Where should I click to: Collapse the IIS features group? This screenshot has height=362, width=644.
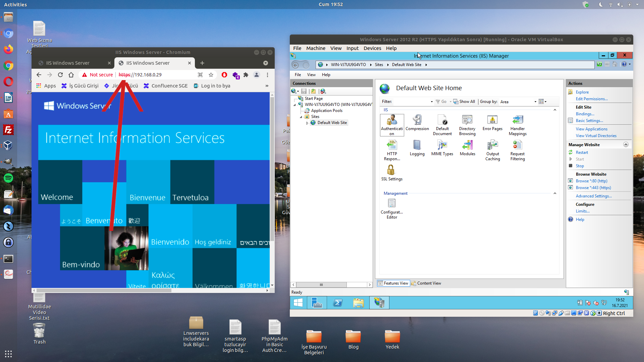(x=555, y=110)
